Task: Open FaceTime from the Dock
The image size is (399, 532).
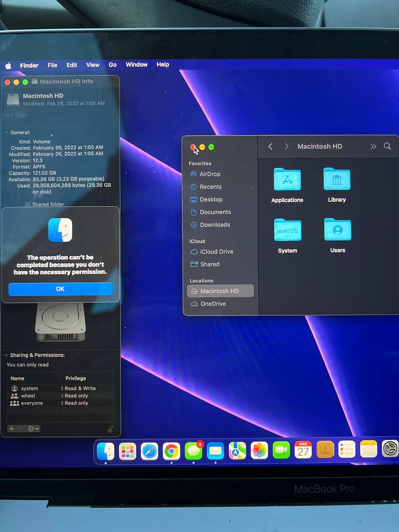Action: (282, 450)
